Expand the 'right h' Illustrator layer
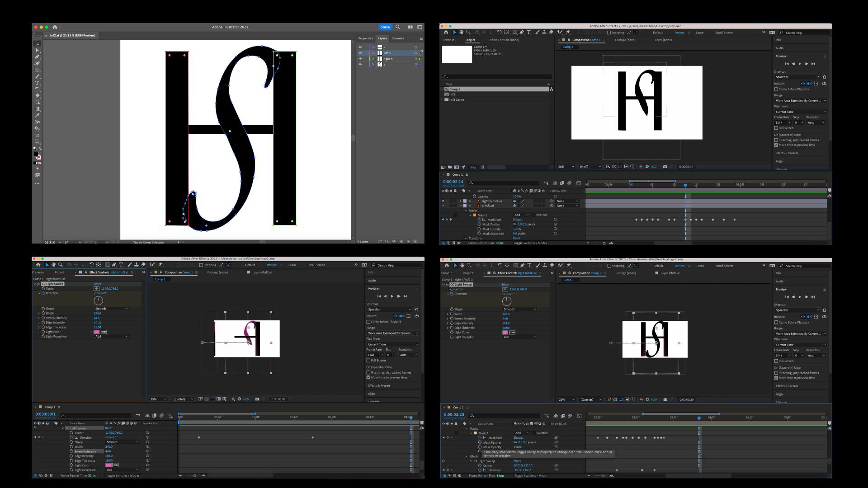This screenshot has width=868, height=488. point(373,59)
